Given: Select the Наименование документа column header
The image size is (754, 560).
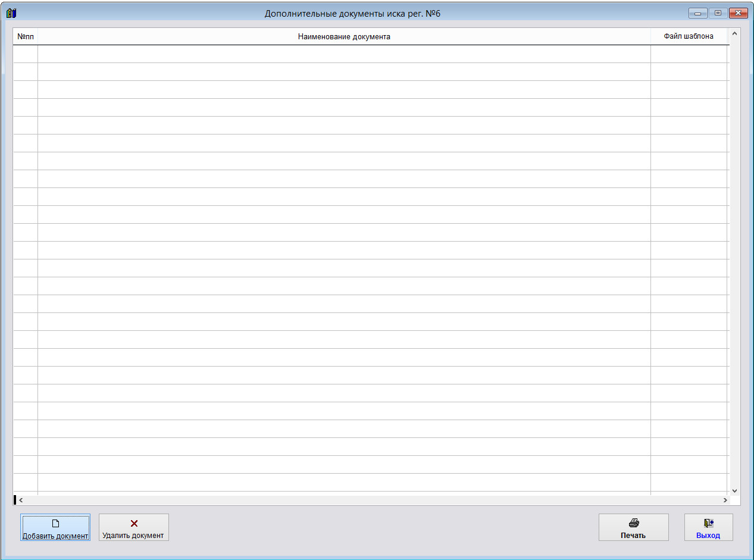Looking at the screenshot, I should [x=344, y=37].
